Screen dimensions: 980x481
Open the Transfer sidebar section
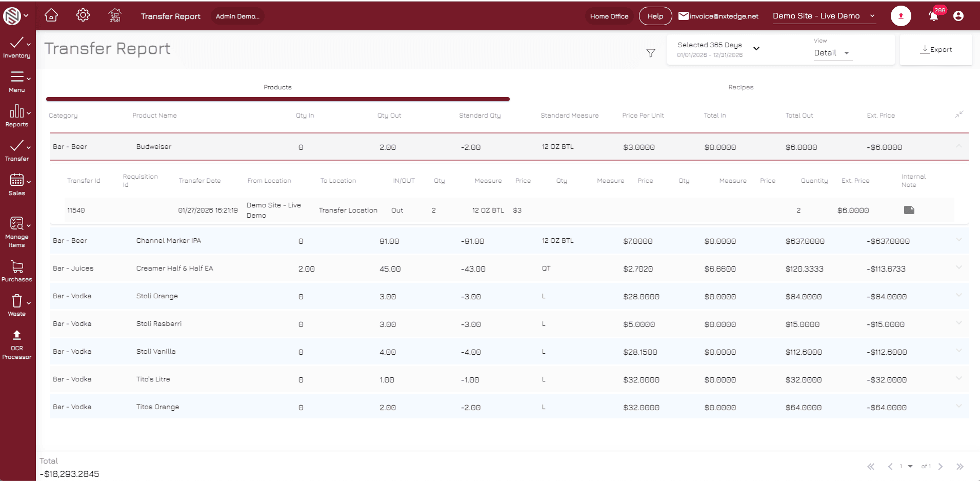click(x=17, y=150)
